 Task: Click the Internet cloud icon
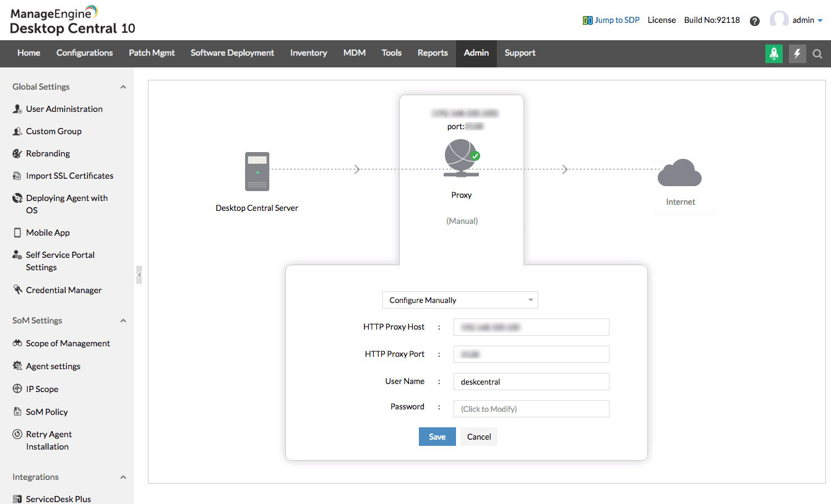[679, 173]
